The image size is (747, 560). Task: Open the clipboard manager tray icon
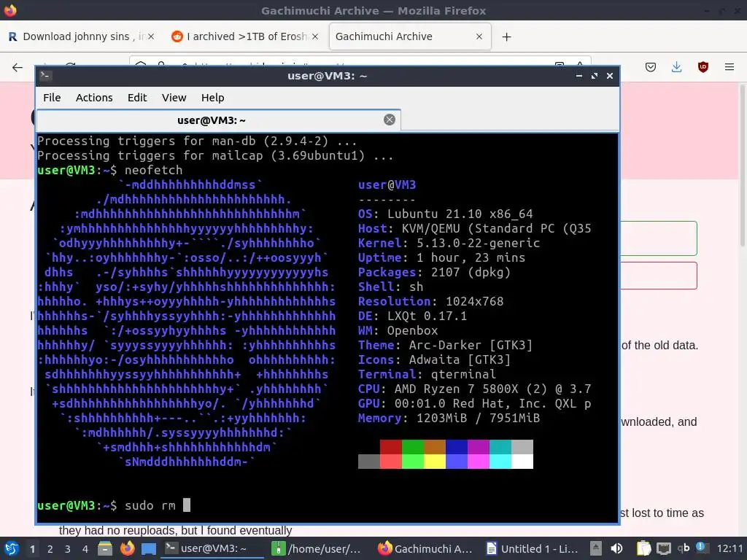(643, 548)
